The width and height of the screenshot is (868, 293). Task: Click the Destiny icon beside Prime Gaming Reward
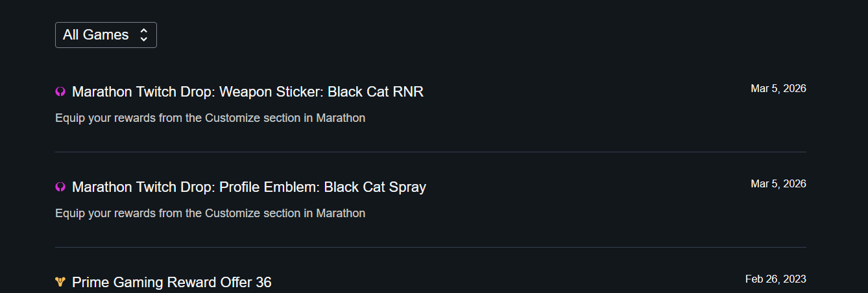(x=60, y=283)
